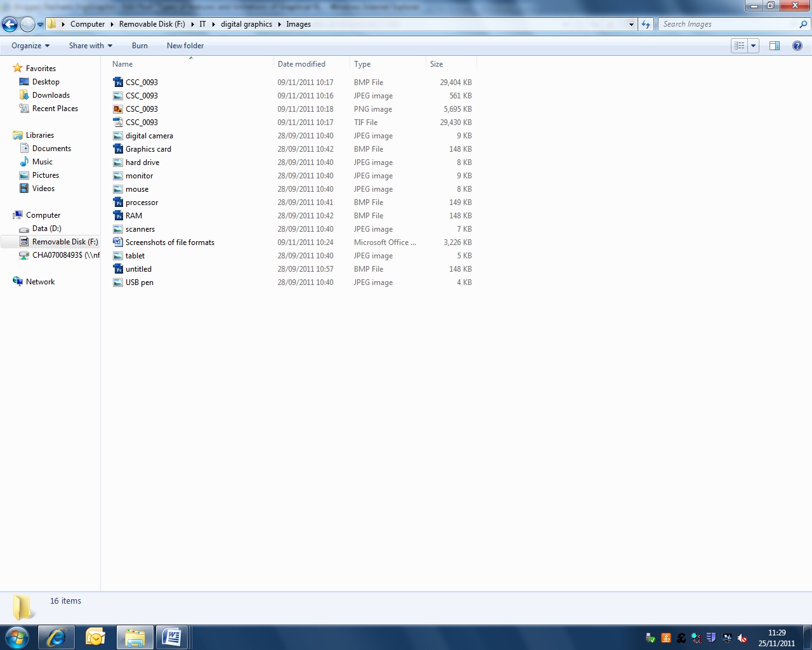The height and width of the screenshot is (650, 812).
Task: Click the Change your view icon
Action: point(739,46)
